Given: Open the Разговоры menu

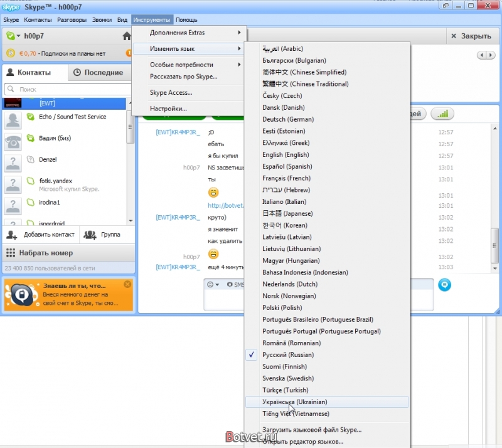Looking at the screenshot, I should click(72, 20).
